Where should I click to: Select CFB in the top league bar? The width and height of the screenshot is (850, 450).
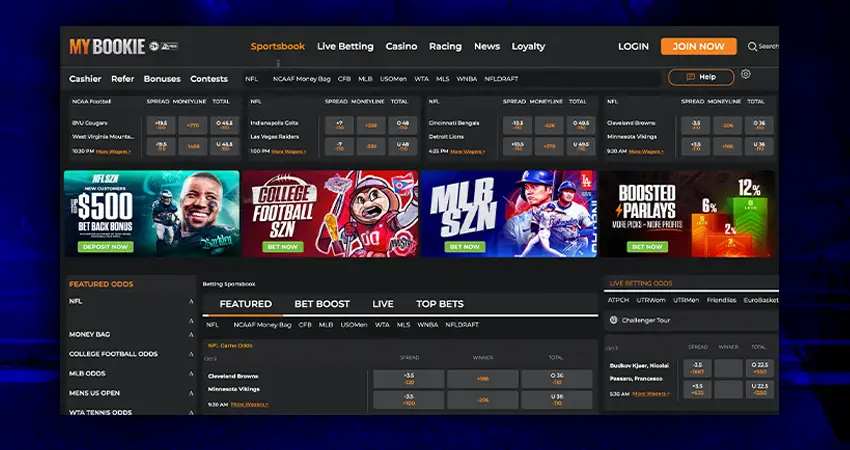(x=344, y=79)
